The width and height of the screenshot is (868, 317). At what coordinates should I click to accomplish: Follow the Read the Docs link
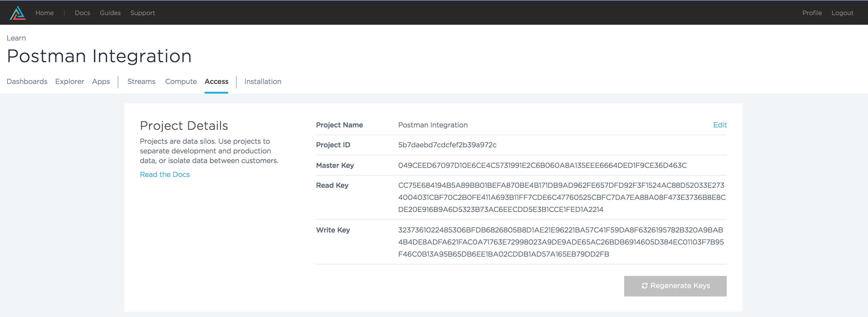[x=165, y=175]
